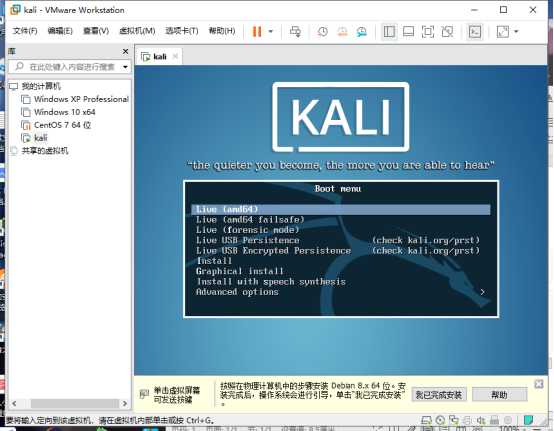Screen dimensions: 554x431
Task: Click the CD/DVD device status icon
Action: 440,420
